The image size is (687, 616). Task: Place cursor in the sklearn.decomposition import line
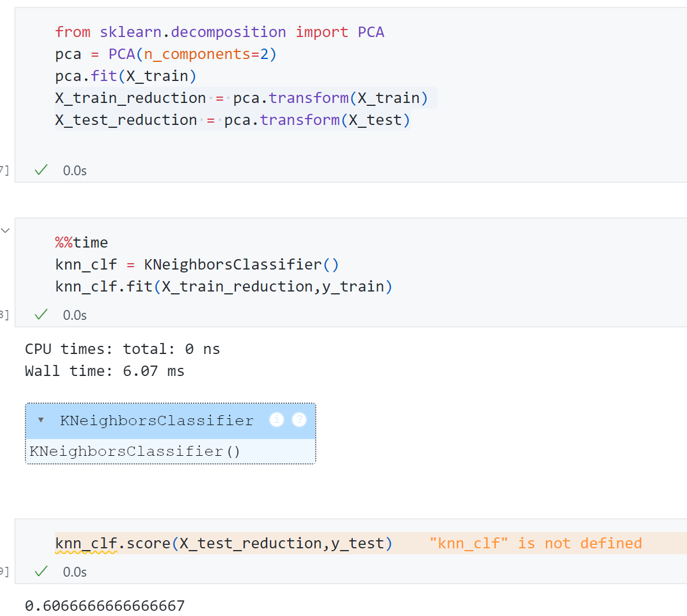(220, 32)
